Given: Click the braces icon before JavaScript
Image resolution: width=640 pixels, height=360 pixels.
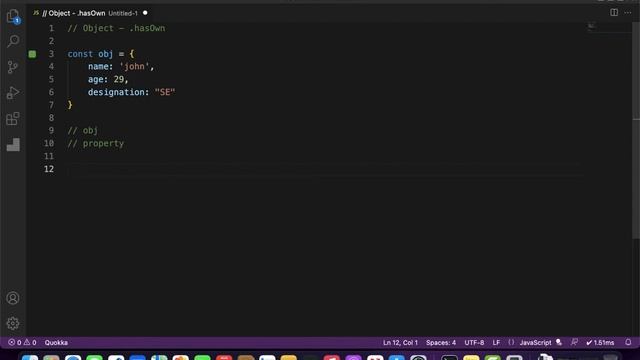Looking at the screenshot, I should tap(511, 342).
